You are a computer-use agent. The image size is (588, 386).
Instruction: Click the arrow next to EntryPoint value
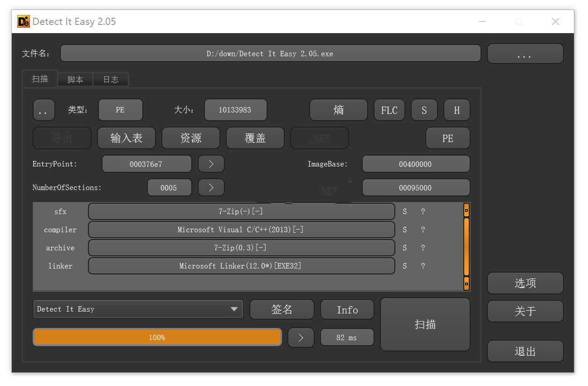pos(211,164)
